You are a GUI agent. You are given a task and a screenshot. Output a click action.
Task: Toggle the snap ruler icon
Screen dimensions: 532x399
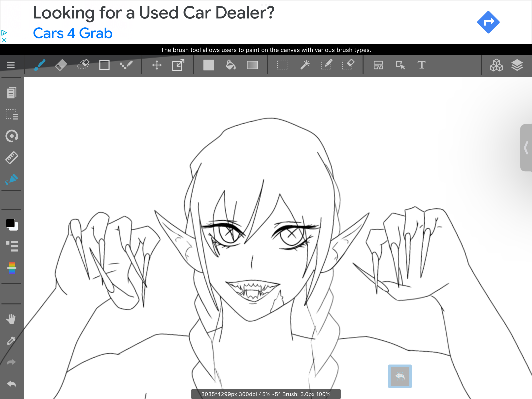point(12,158)
